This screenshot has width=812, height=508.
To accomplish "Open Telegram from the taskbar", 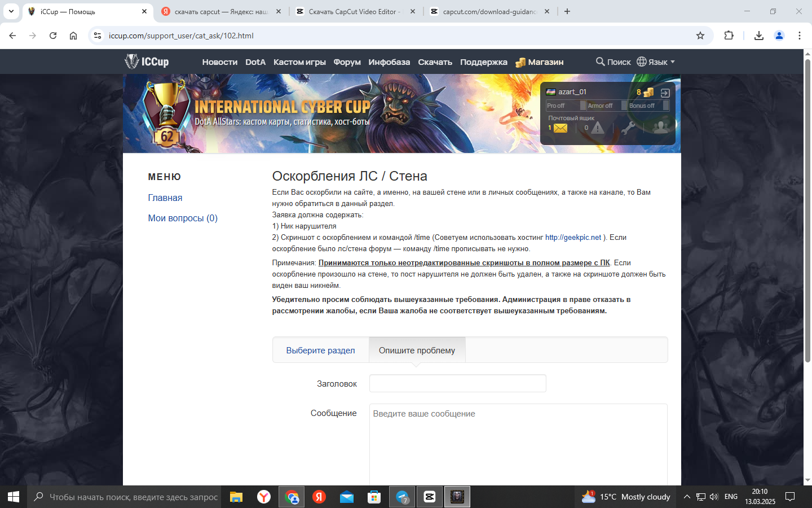I will click(402, 497).
